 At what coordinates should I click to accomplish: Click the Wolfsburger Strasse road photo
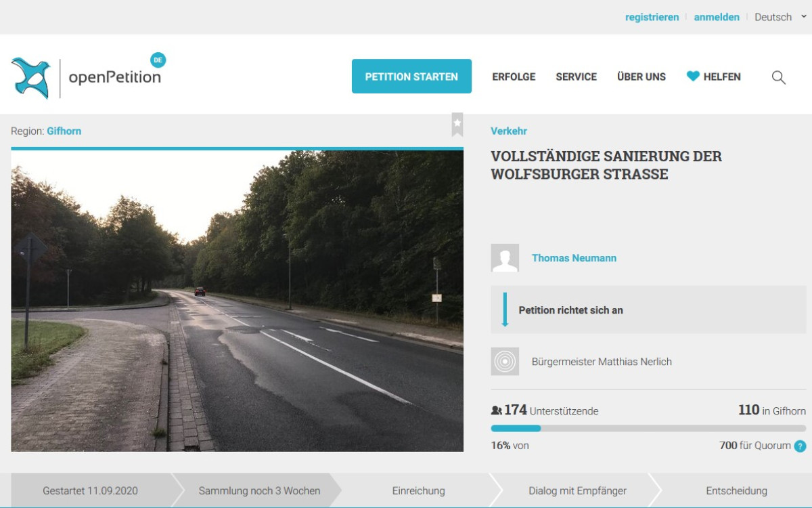point(237,301)
